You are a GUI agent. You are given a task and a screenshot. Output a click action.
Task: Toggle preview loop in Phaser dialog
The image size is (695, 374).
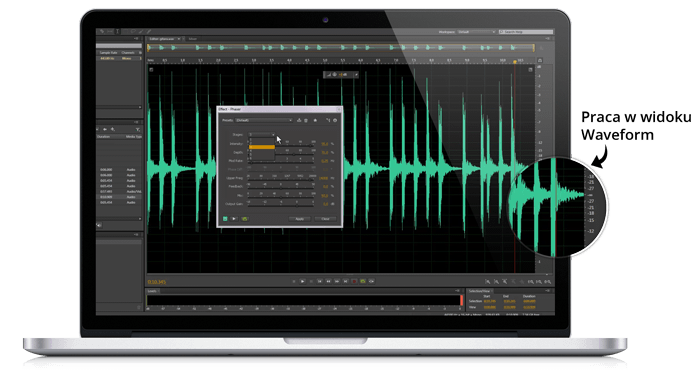point(245,219)
